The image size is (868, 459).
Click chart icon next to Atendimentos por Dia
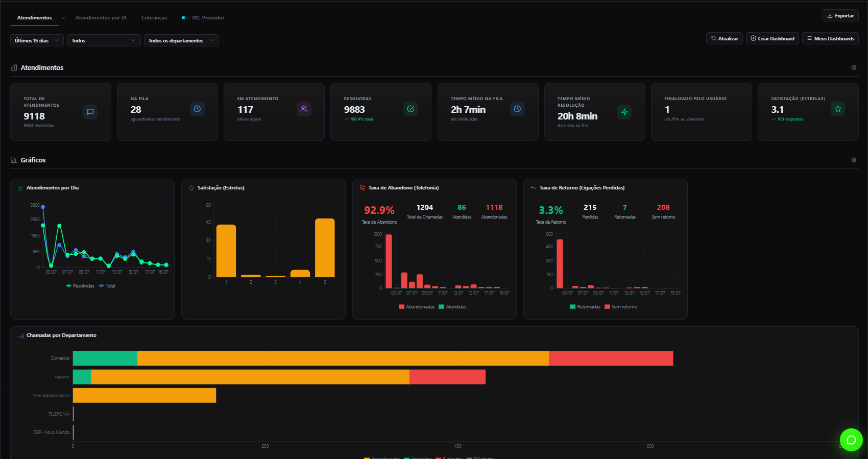click(x=20, y=188)
